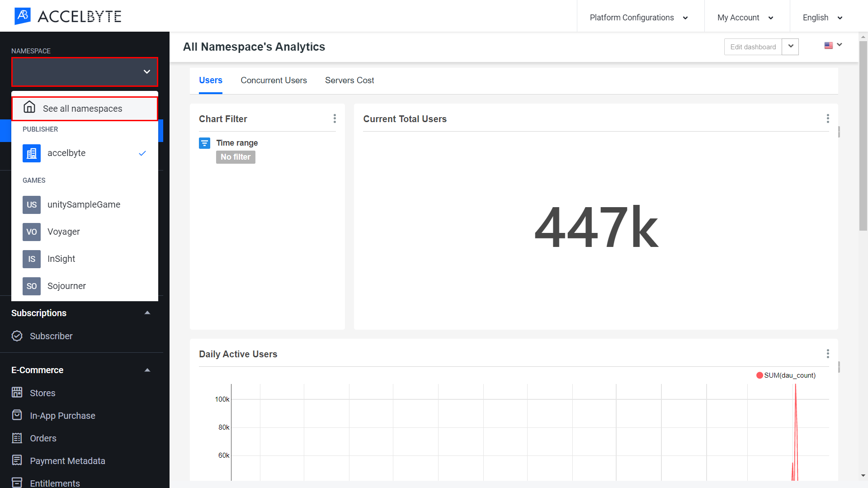The width and height of the screenshot is (868, 488).
Task: Click the Daily Active Users title
Action: tap(238, 354)
